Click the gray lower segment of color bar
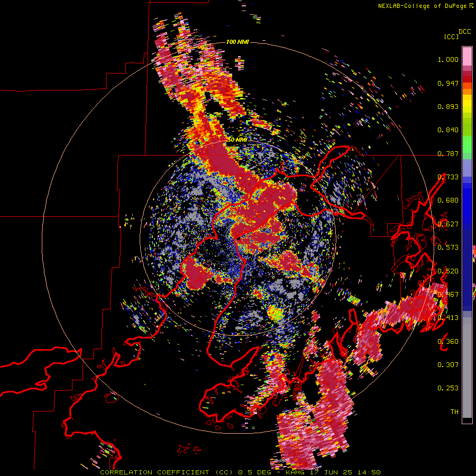This screenshot has height=476, width=476. click(467, 368)
